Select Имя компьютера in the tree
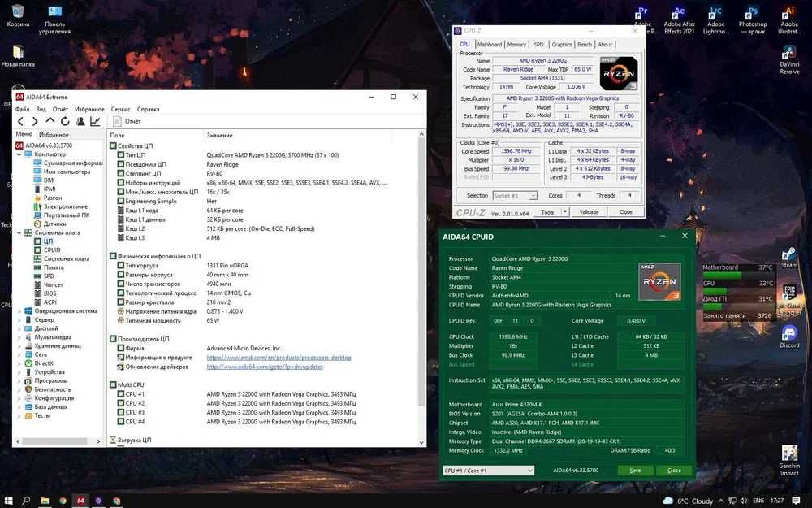The image size is (812, 508). point(63,172)
